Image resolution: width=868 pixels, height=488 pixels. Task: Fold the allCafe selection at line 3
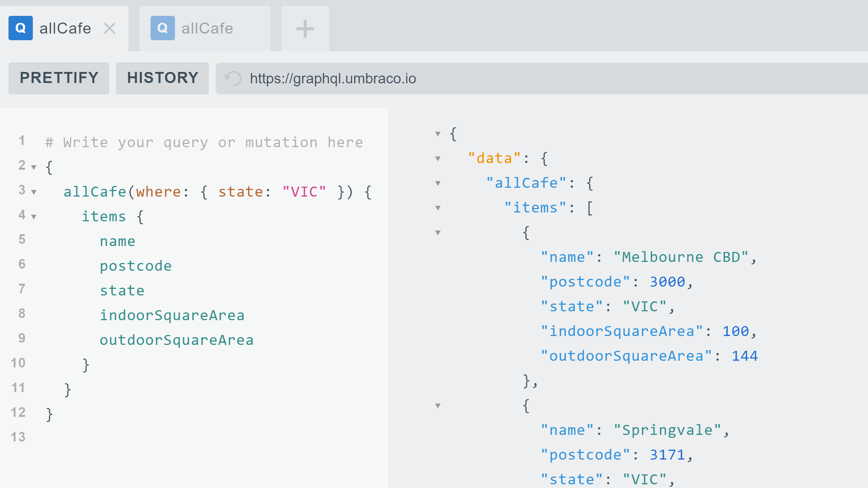coord(34,192)
